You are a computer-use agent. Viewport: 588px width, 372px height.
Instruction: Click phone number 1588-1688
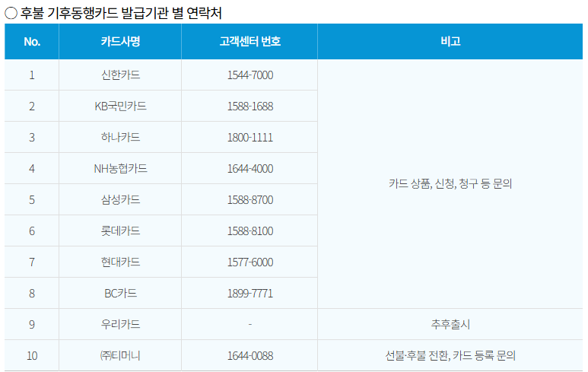coord(250,107)
